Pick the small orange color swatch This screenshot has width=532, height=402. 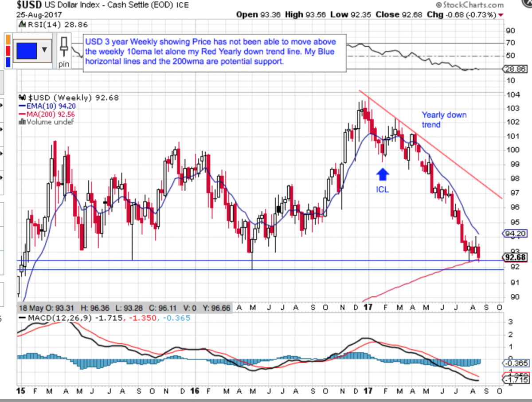tap(8, 38)
